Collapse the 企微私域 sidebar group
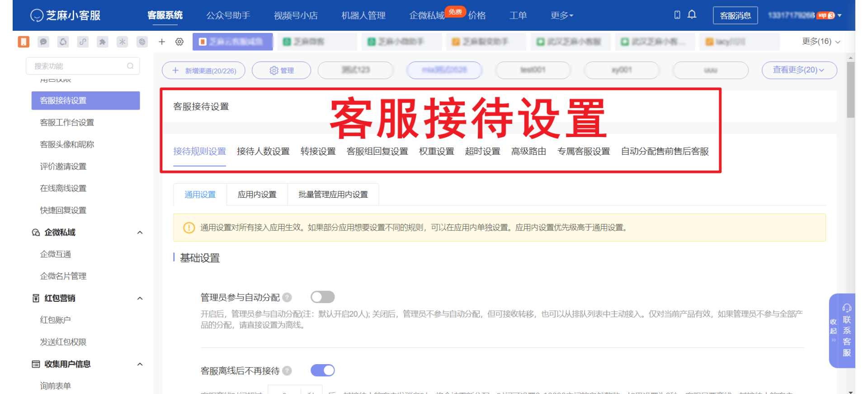The image size is (868, 394). point(140,233)
